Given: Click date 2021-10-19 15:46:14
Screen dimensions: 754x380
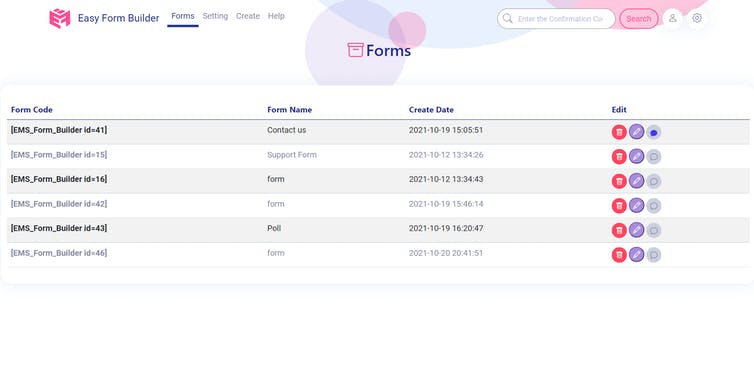Looking at the screenshot, I should pos(446,203).
